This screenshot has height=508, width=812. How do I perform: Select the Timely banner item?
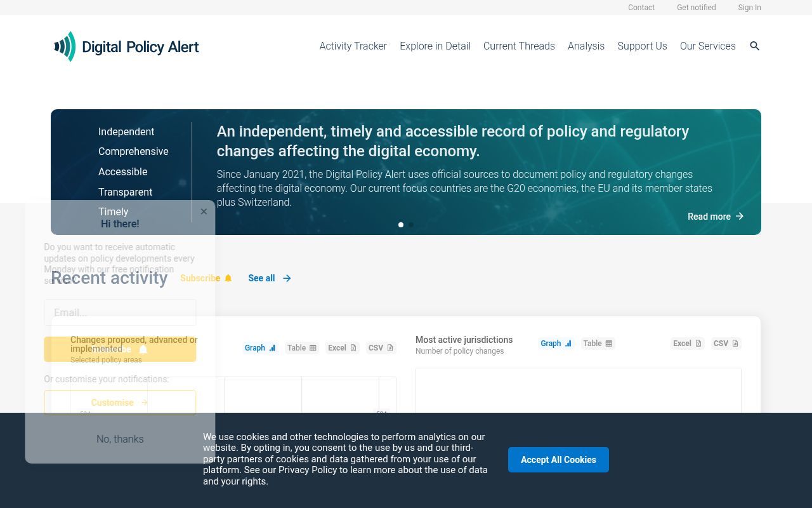tap(113, 211)
